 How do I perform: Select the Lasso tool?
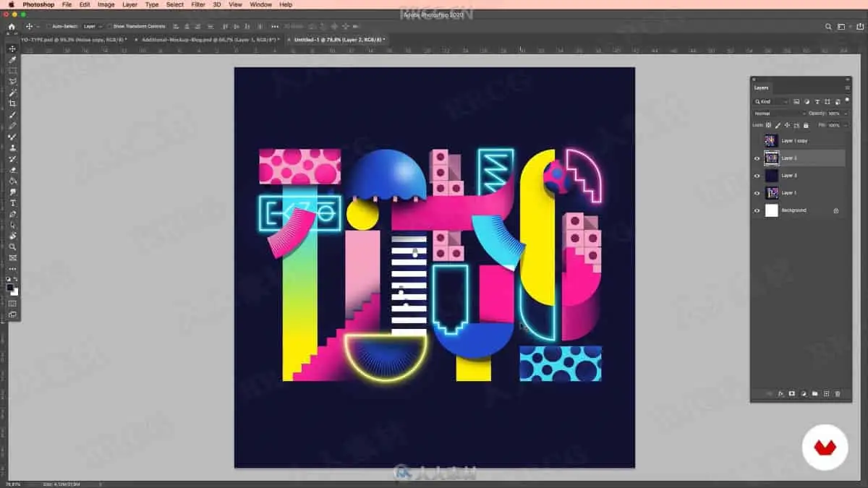(x=12, y=82)
